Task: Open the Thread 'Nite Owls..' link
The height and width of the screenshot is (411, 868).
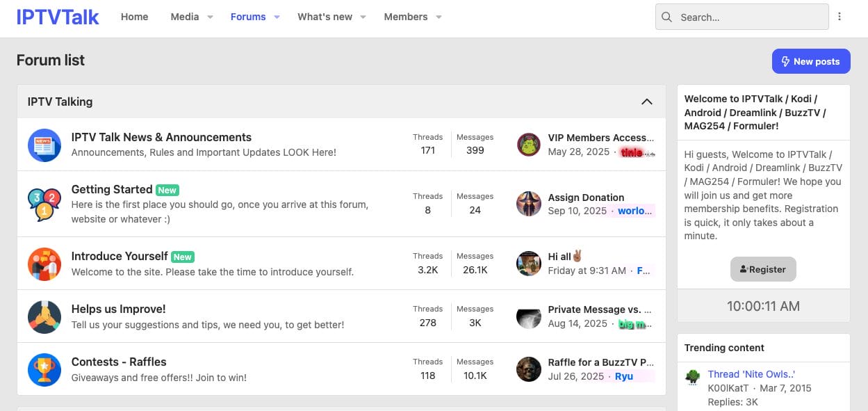Action: 751,374
